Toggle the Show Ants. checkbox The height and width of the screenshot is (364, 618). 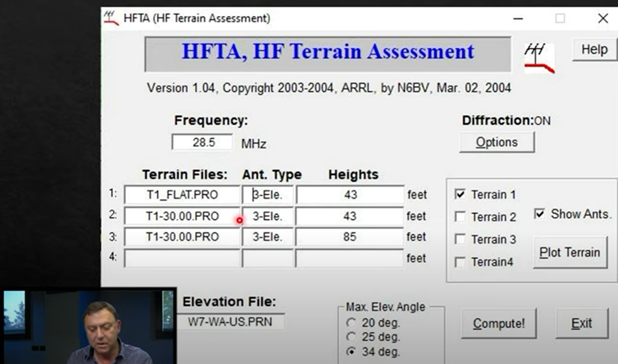point(539,214)
